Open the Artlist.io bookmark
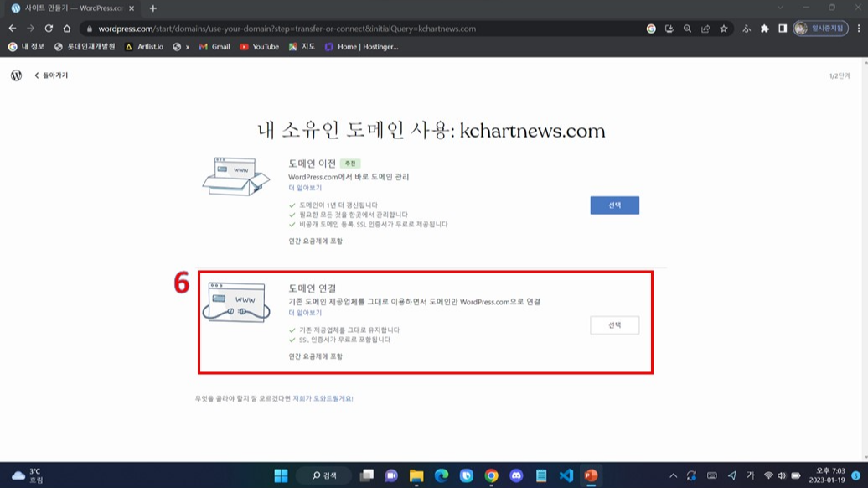 144,47
